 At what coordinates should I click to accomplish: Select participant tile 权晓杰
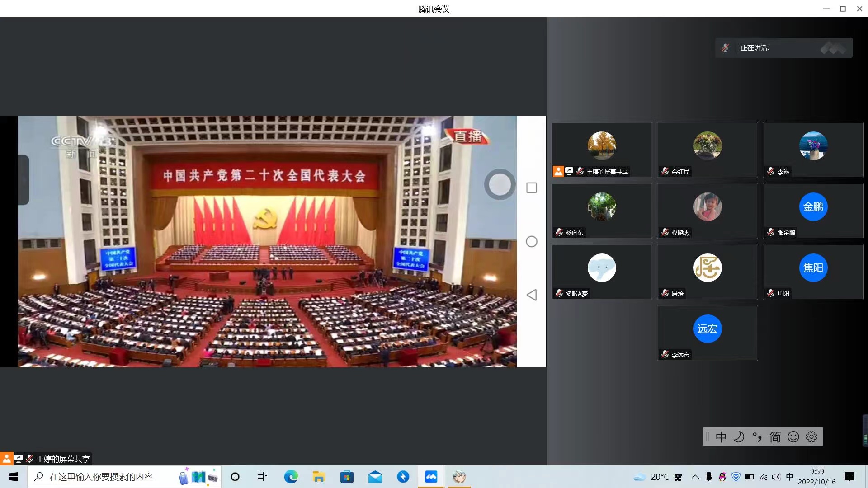click(708, 211)
